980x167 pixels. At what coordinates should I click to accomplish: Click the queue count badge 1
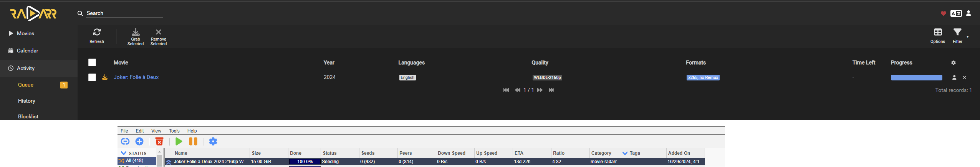point(64,85)
